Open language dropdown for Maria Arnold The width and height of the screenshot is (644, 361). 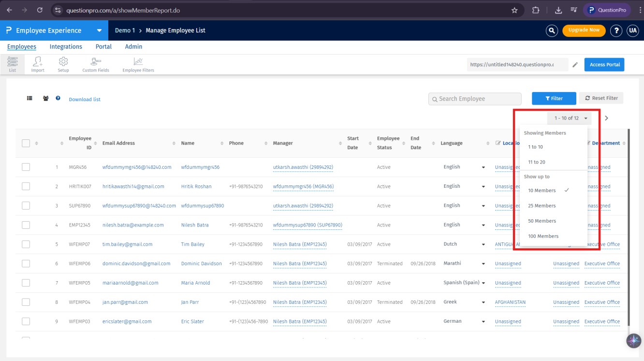483,283
